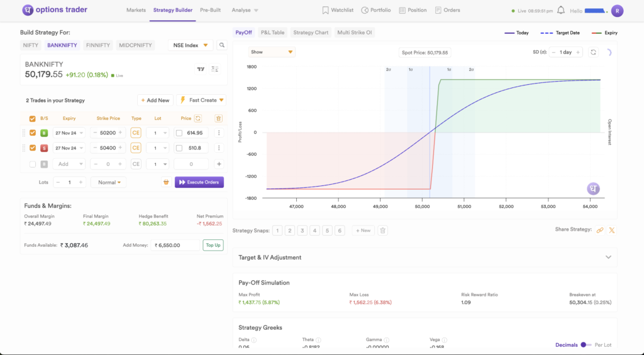Switch to the Strategy Chart tab

pos(311,33)
